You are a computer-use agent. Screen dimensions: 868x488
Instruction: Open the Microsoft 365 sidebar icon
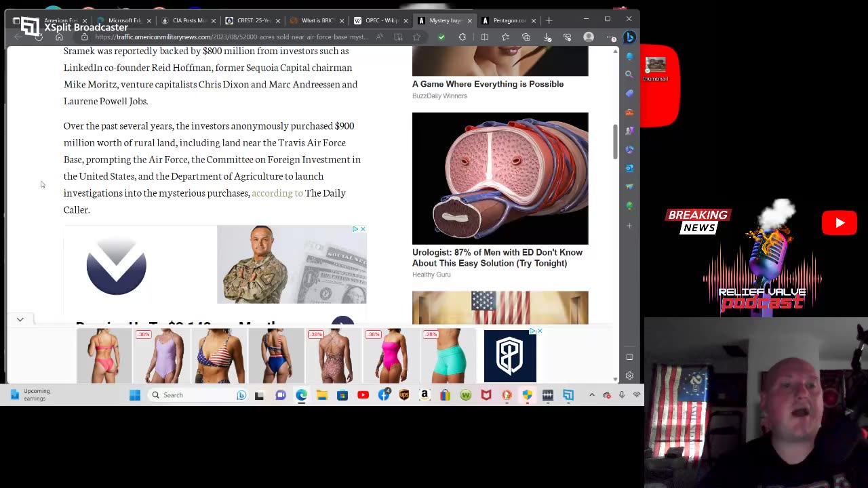click(x=629, y=149)
